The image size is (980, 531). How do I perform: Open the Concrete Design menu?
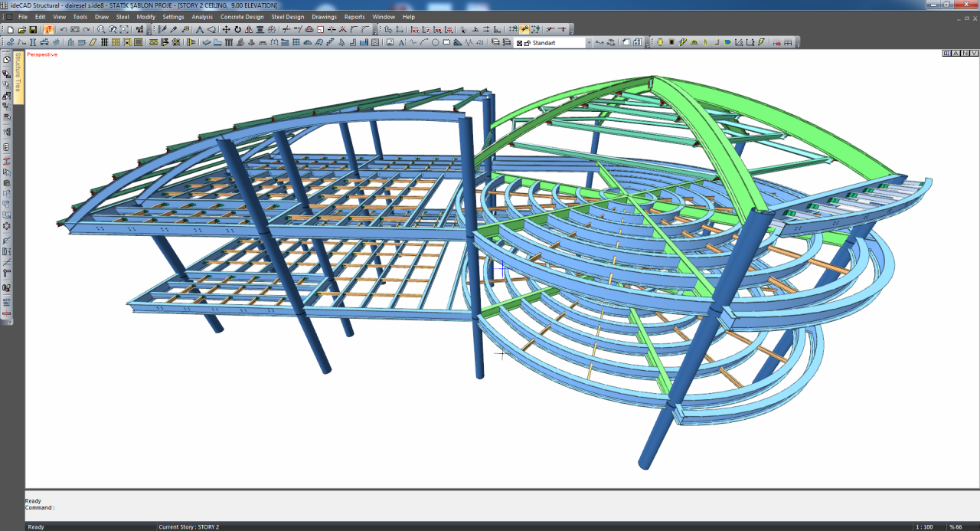tap(241, 17)
